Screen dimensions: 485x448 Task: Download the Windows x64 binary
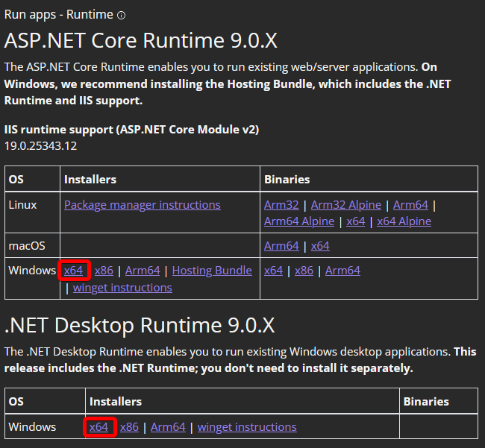tap(273, 271)
